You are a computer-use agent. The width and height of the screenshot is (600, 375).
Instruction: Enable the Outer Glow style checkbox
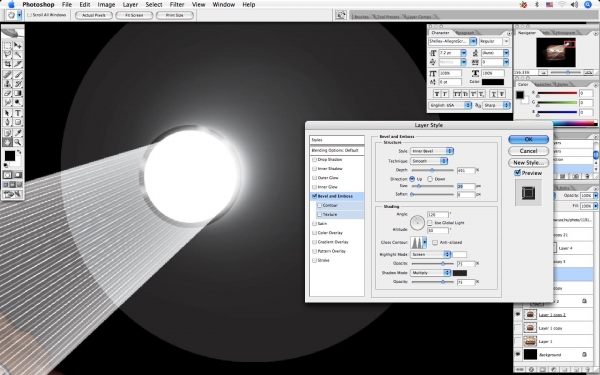tap(314, 178)
